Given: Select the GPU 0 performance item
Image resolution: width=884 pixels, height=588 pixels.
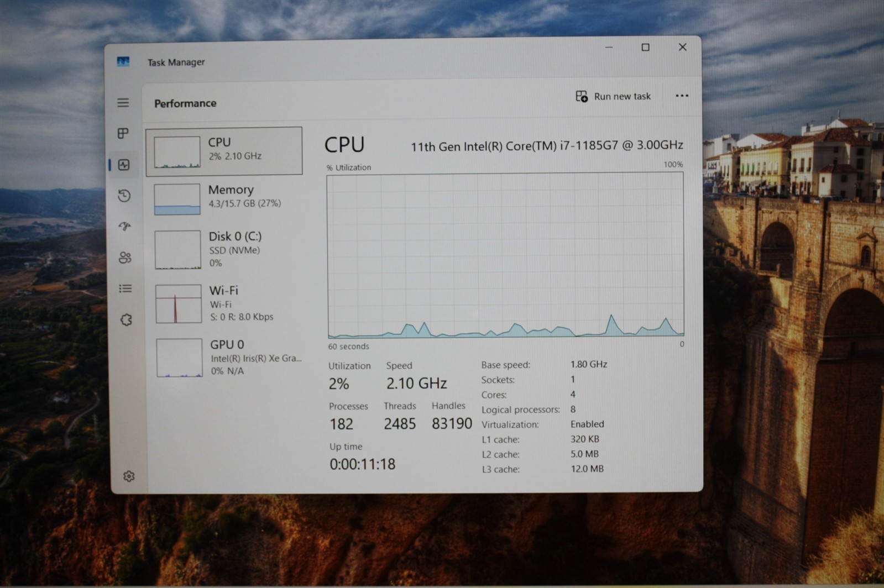Looking at the screenshot, I should tap(226, 358).
